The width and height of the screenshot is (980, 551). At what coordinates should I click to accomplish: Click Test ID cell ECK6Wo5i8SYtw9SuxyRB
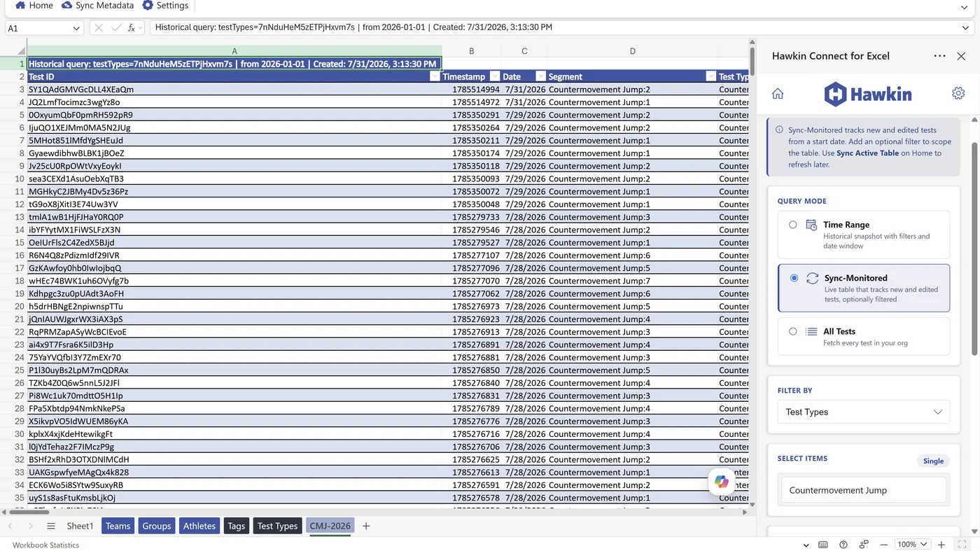234,485
